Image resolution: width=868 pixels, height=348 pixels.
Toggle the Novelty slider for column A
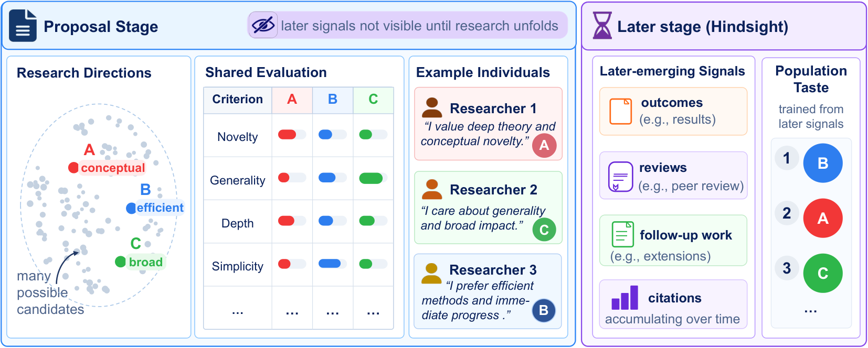point(292,135)
